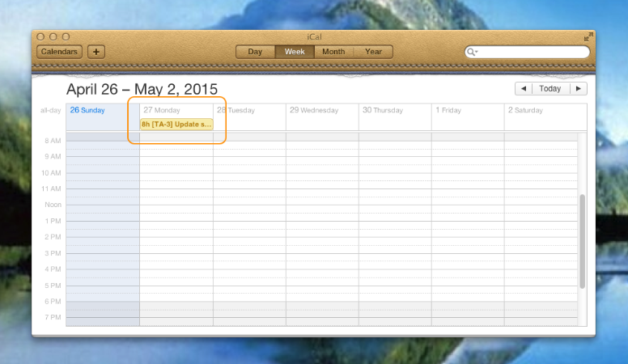
Task: Go to next week using right arrow
Action: coord(579,89)
